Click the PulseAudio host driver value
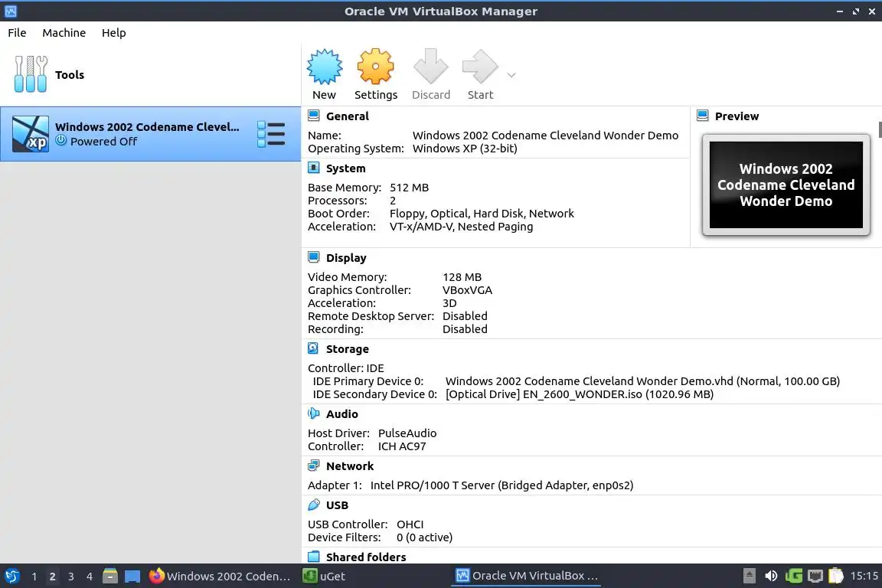The image size is (882, 588). pos(407,433)
